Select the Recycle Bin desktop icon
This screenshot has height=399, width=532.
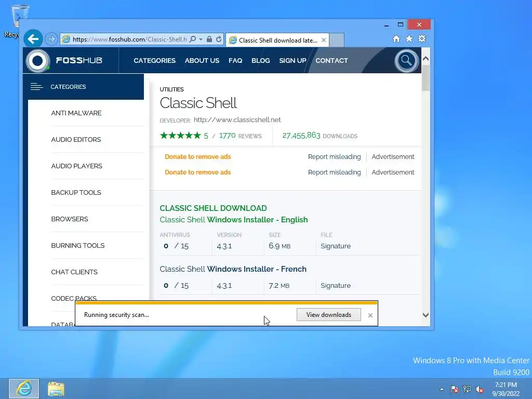tap(15, 21)
